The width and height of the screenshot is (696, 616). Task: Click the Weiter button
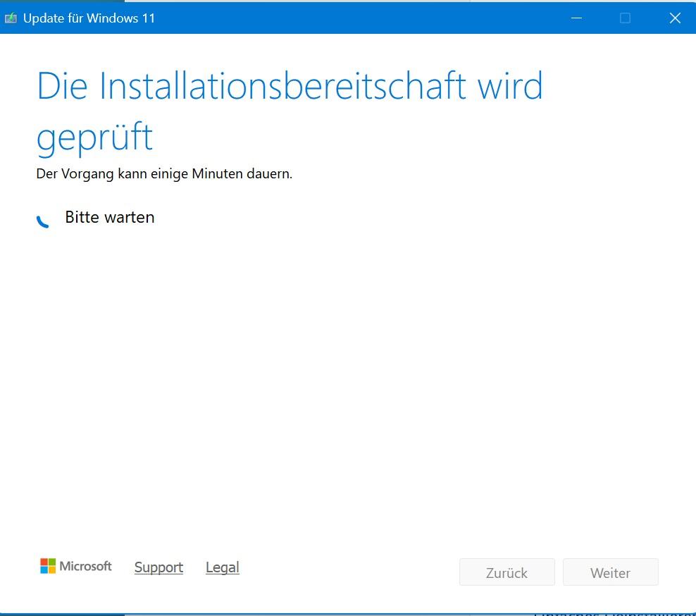pyautogui.click(x=610, y=572)
